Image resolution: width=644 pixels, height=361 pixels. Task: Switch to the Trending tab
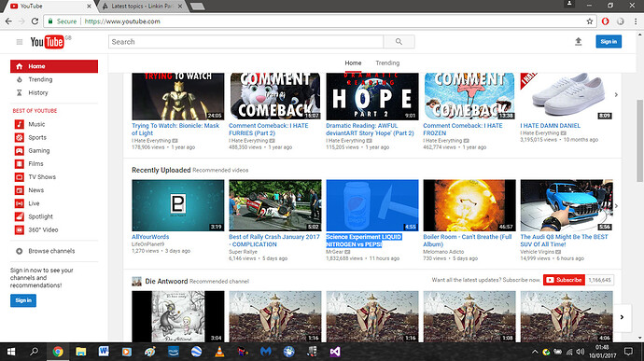tap(387, 62)
